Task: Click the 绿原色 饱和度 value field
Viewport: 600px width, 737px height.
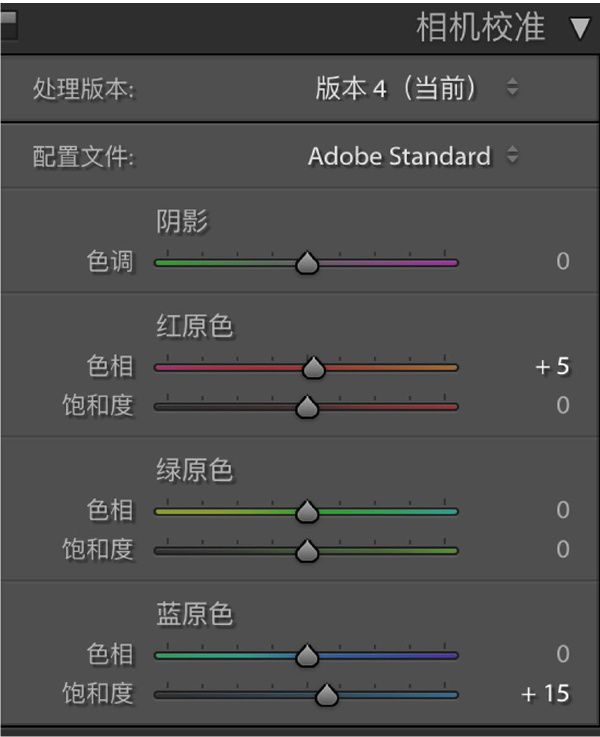Action: [562, 549]
